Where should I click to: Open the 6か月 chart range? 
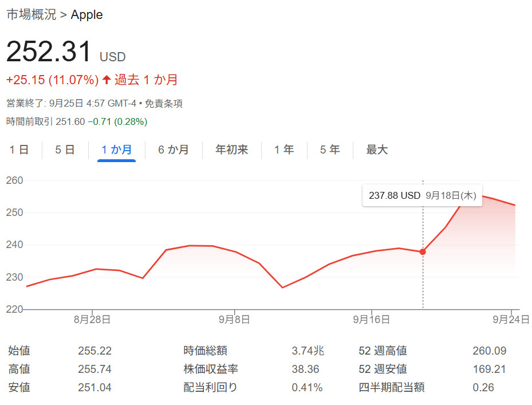(173, 150)
